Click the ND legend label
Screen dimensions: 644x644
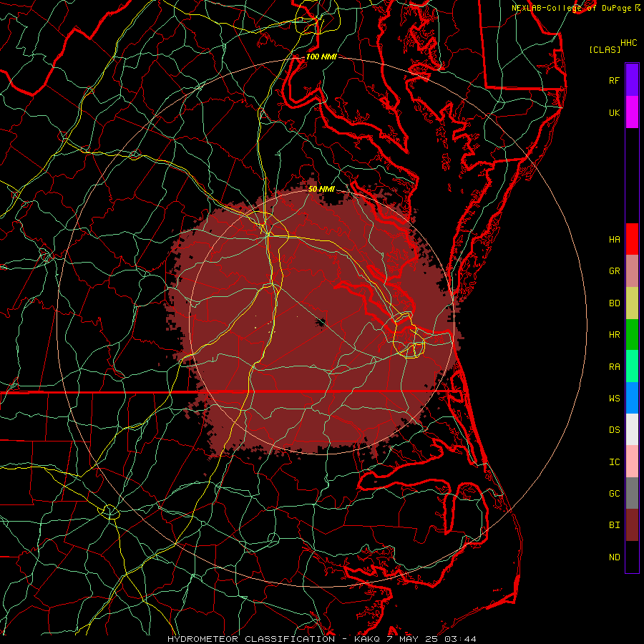(x=614, y=557)
